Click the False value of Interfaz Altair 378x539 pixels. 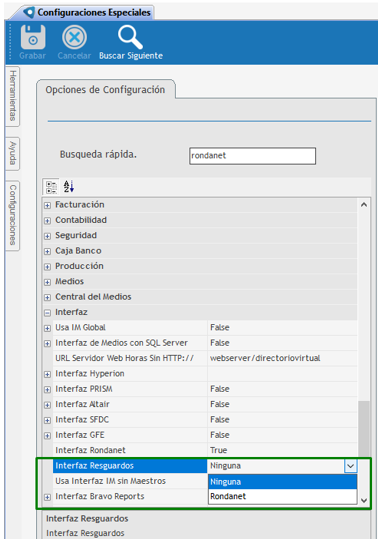point(220,404)
